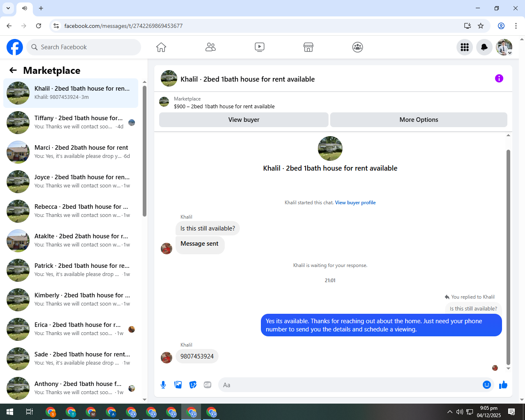Screen dimensions: 525x420
Task: Open Tiffany conversation in the list
Action: (x=71, y=123)
